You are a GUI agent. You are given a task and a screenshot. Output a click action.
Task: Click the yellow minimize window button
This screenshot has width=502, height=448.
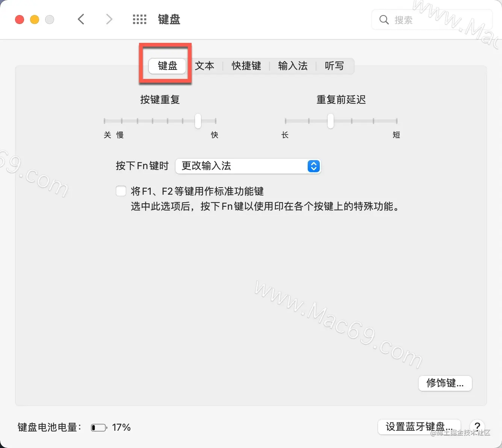click(35, 20)
